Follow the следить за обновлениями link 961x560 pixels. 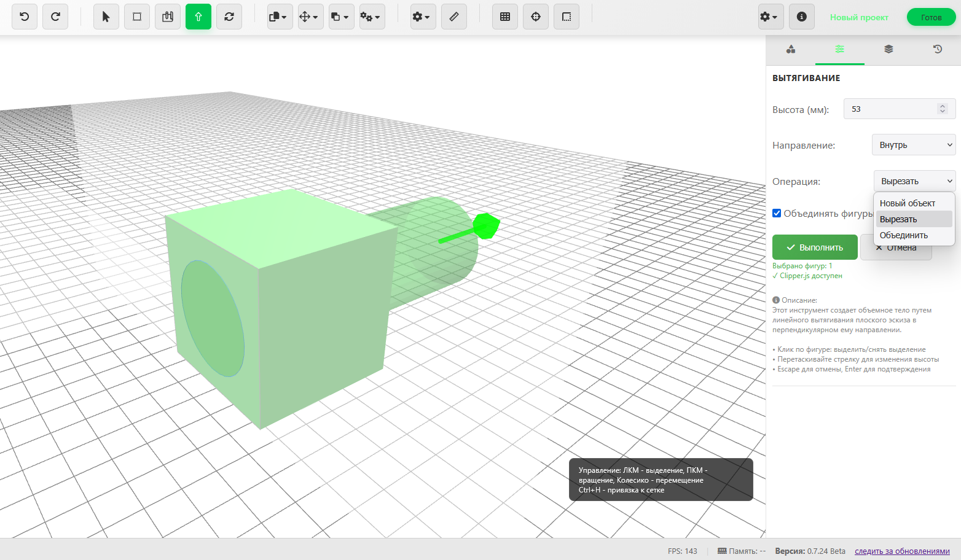[x=902, y=551]
